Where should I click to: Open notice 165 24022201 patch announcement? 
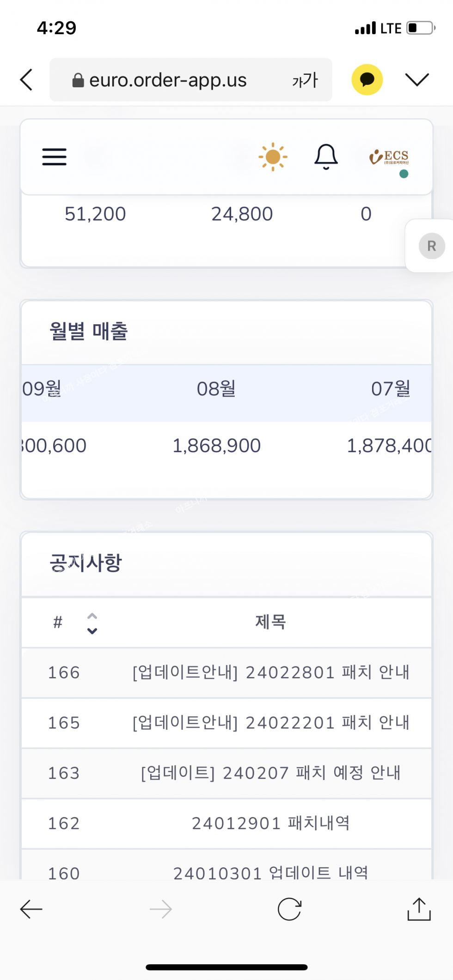point(271,723)
